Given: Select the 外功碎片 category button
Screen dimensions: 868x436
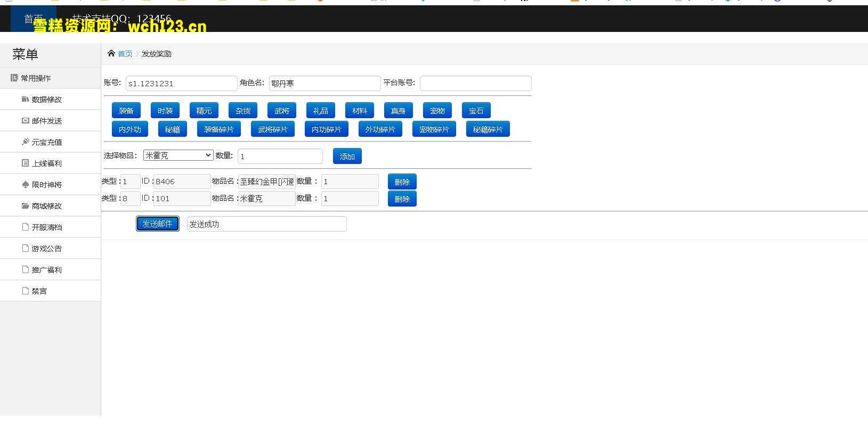Looking at the screenshot, I should click(380, 129).
